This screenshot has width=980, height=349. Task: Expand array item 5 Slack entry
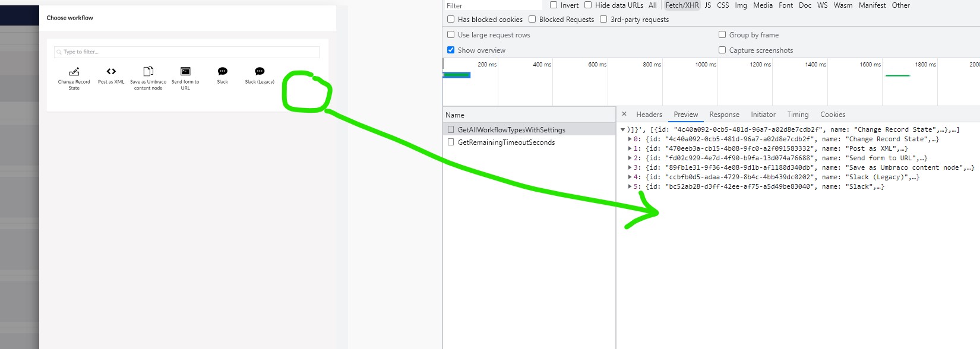click(x=630, y=187)
